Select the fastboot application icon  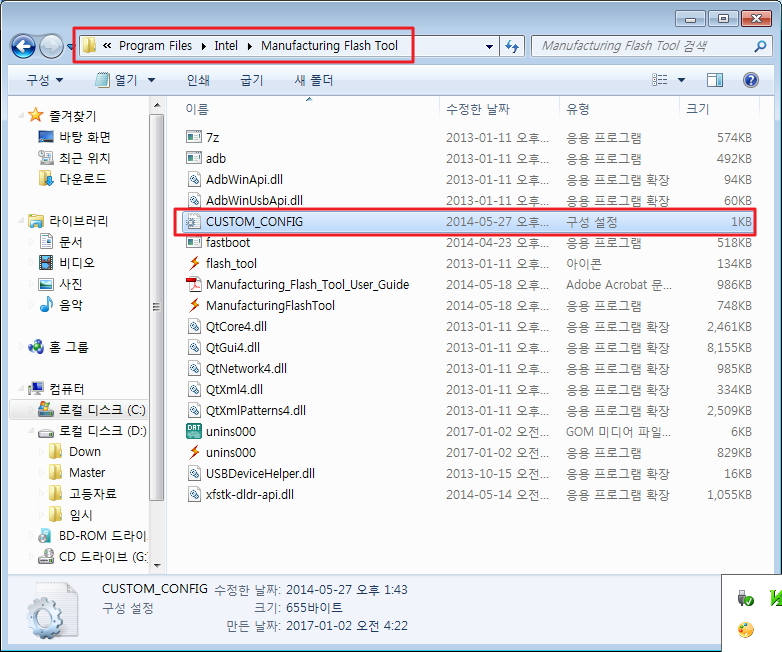194,242
